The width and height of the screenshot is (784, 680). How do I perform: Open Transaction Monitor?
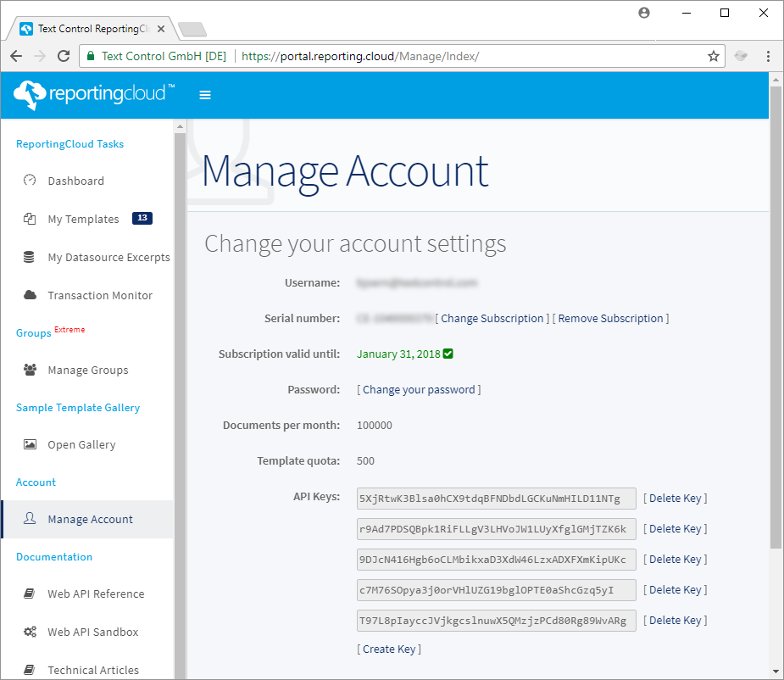pos(100,295)
